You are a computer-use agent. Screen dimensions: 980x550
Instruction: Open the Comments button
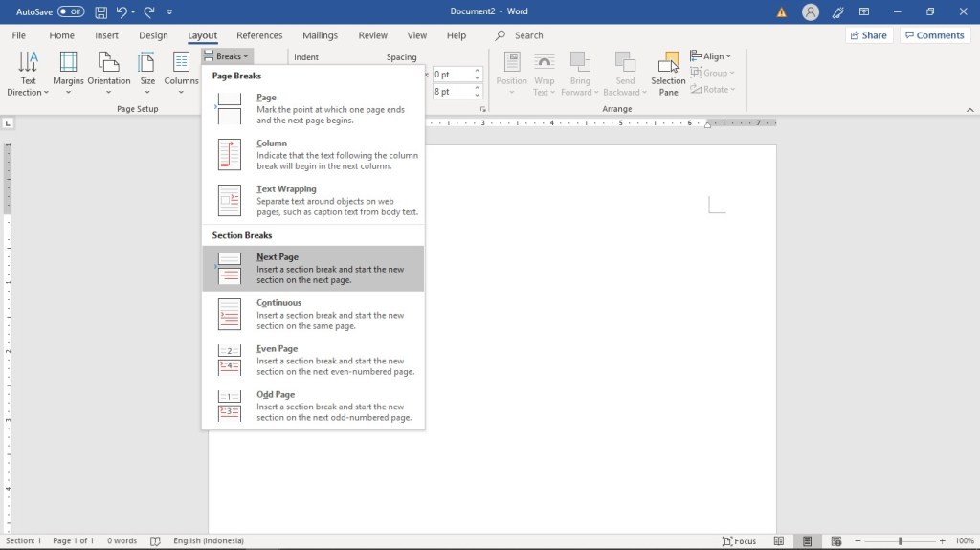934,35
